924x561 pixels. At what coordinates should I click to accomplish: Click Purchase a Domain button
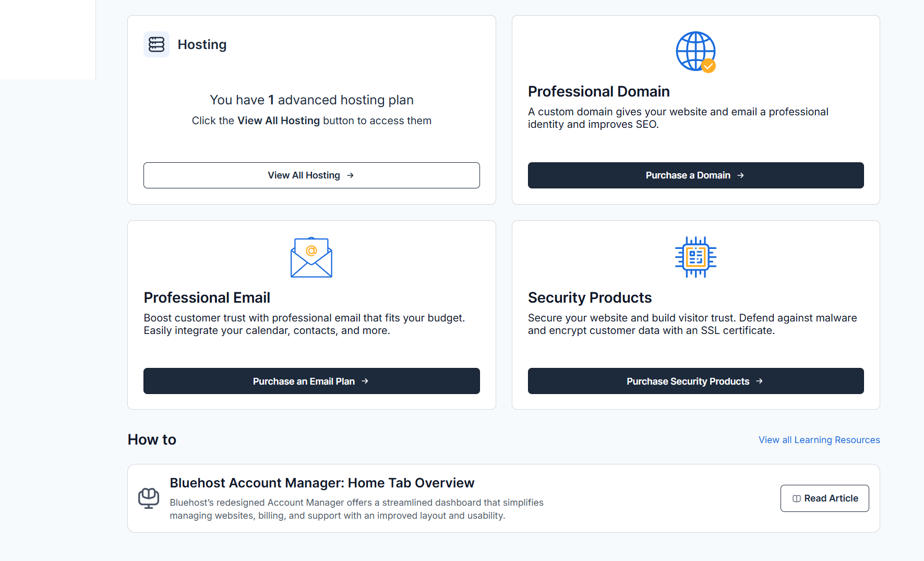[x=695, y=175]
